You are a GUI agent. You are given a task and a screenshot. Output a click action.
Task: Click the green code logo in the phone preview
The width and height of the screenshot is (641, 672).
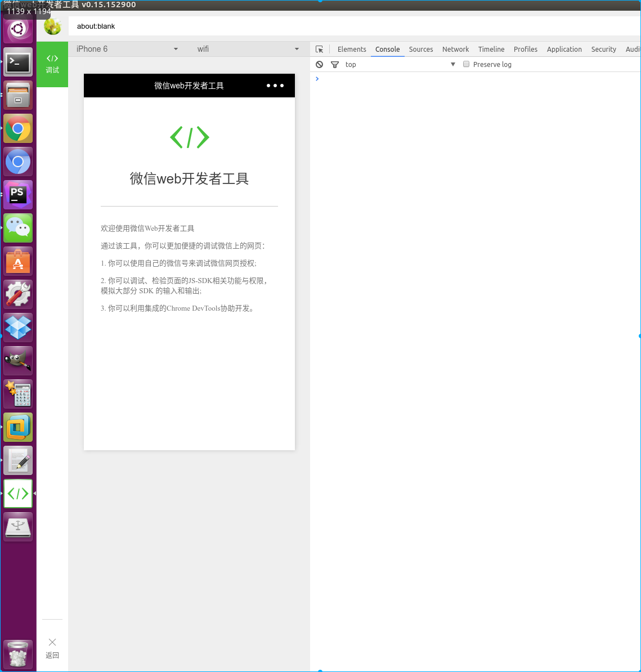(190, 137)
